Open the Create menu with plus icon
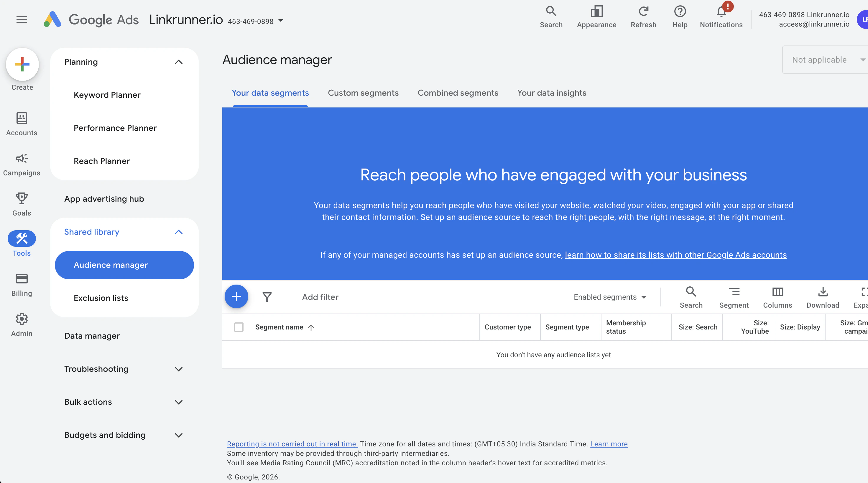The width and height of the screenshot is (868, 483). point(22,64)
